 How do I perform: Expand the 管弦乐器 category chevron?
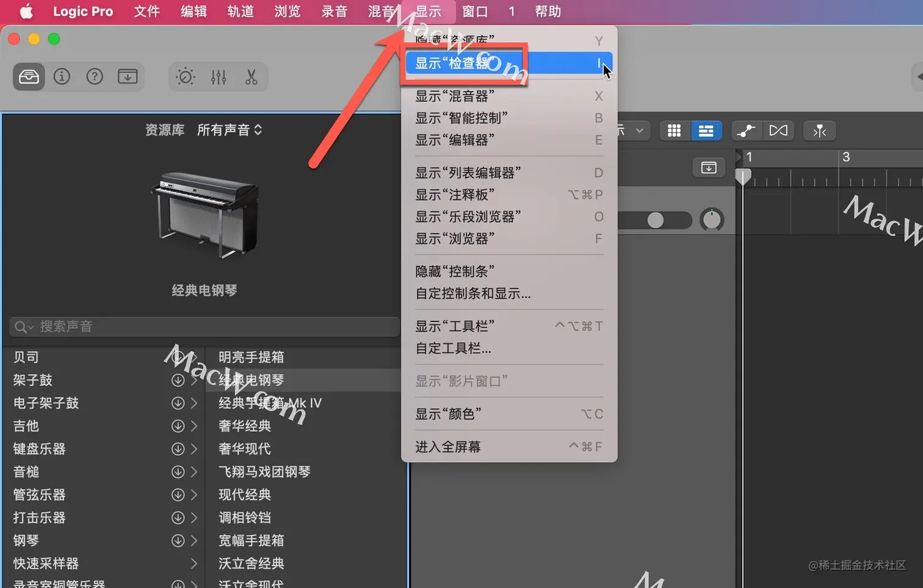pyautogui.click(x=194, y=495)
